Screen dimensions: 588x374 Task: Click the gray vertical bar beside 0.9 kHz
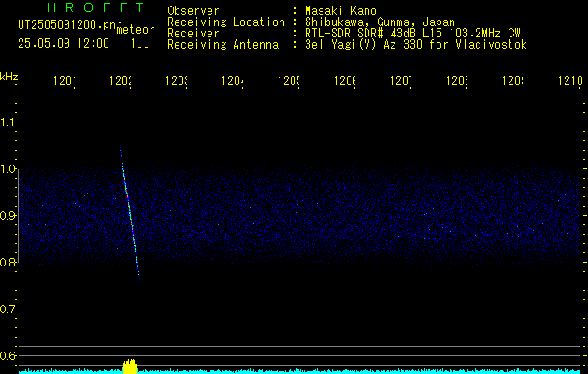(19, 216)
